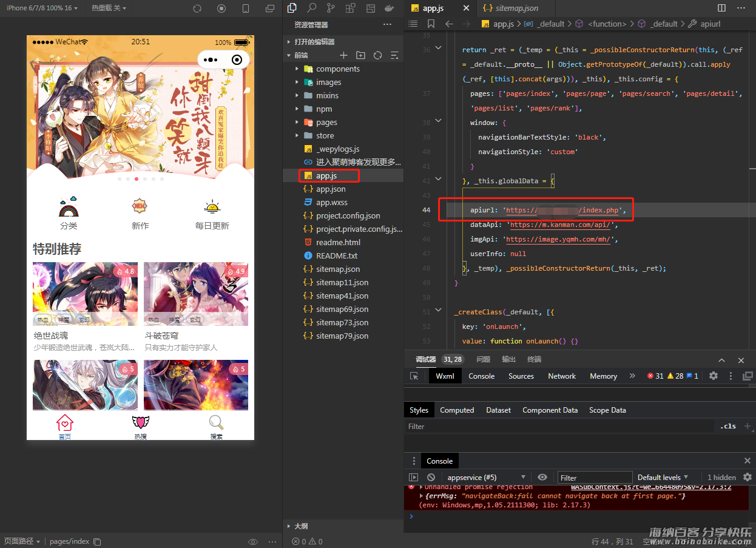Open the 问题 problems tab

coord(484,359)
